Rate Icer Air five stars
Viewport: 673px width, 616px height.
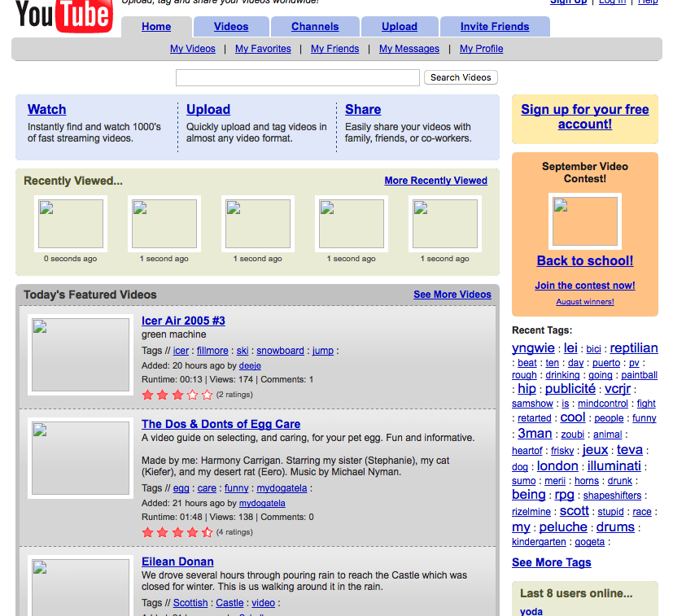pos(208,395)
